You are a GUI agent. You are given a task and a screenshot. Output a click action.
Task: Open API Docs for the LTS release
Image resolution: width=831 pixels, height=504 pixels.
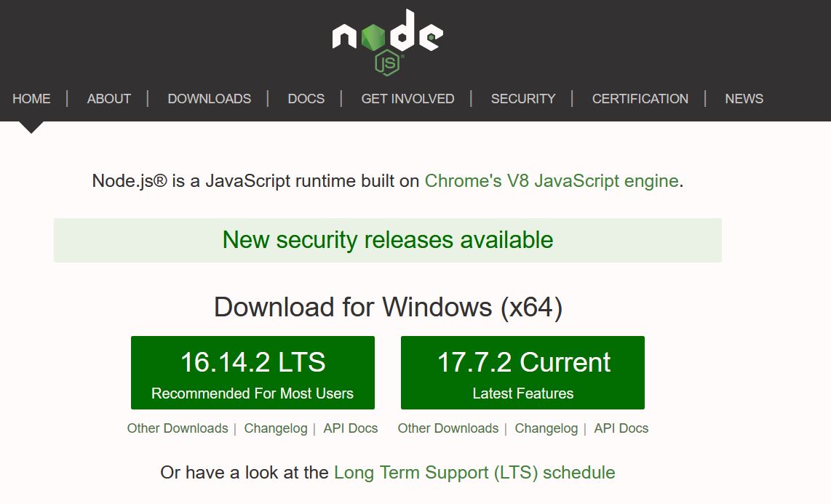click(351, 428)
